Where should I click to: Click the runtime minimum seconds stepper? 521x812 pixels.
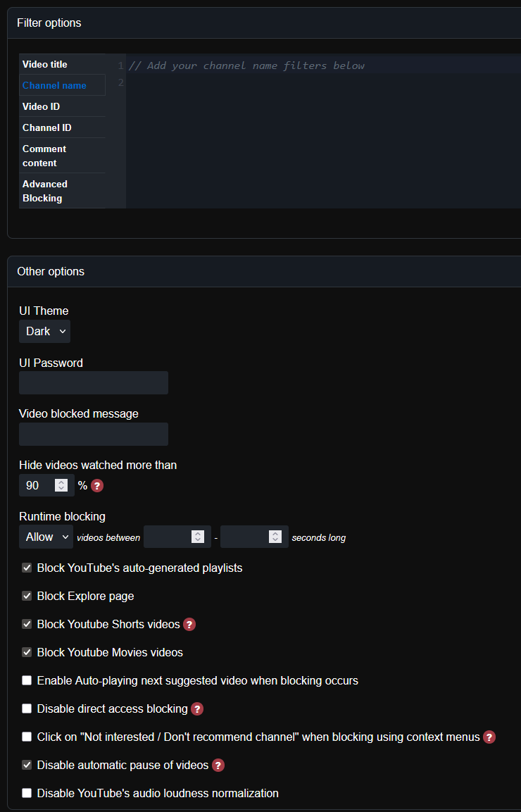point(198,537)
